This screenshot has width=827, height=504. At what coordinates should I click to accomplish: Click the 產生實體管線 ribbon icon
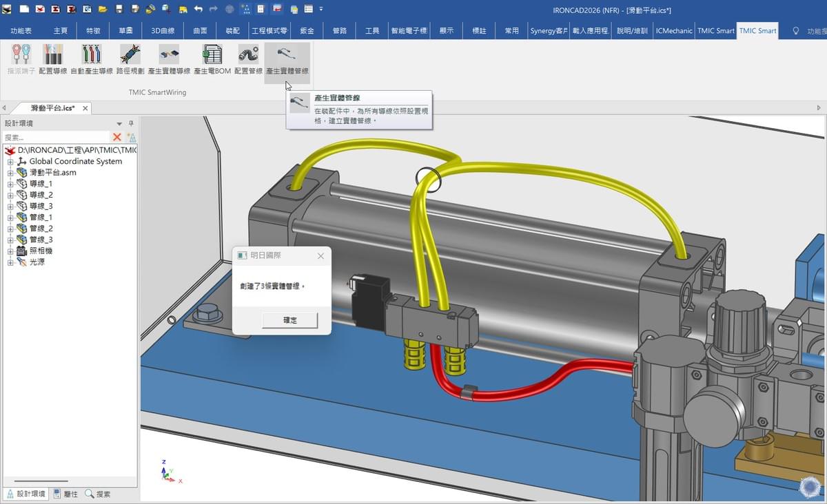pyautogui.click(x=287, y=54)
